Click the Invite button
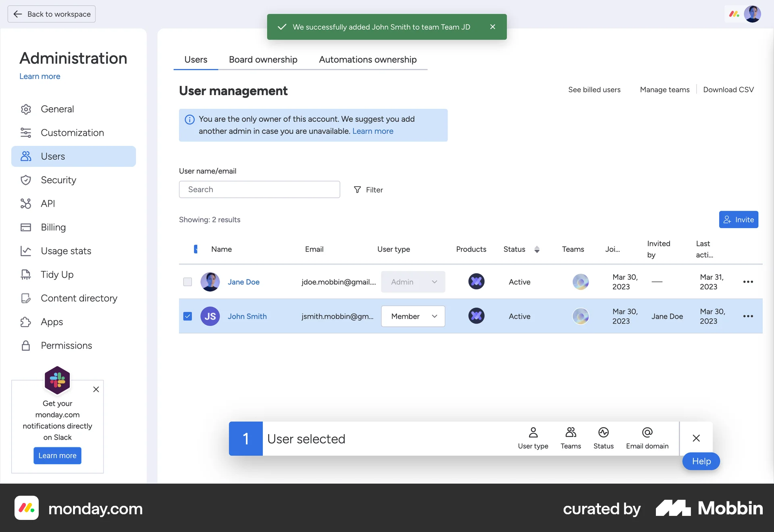The width and height of the screenshot is (774, 532). [x=739, y=219]
